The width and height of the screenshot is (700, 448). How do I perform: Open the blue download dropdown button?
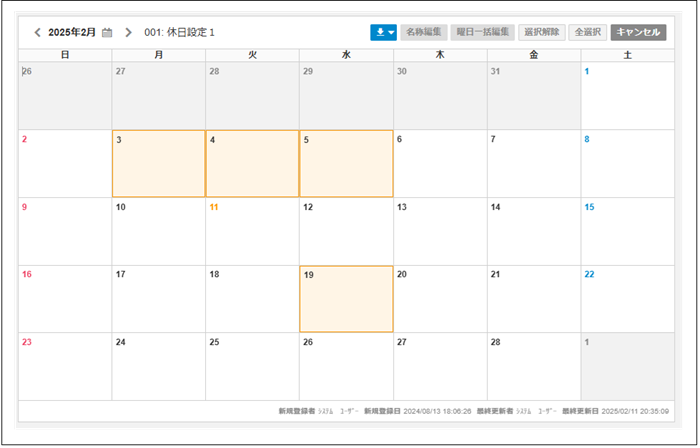[x=383, y=32]
